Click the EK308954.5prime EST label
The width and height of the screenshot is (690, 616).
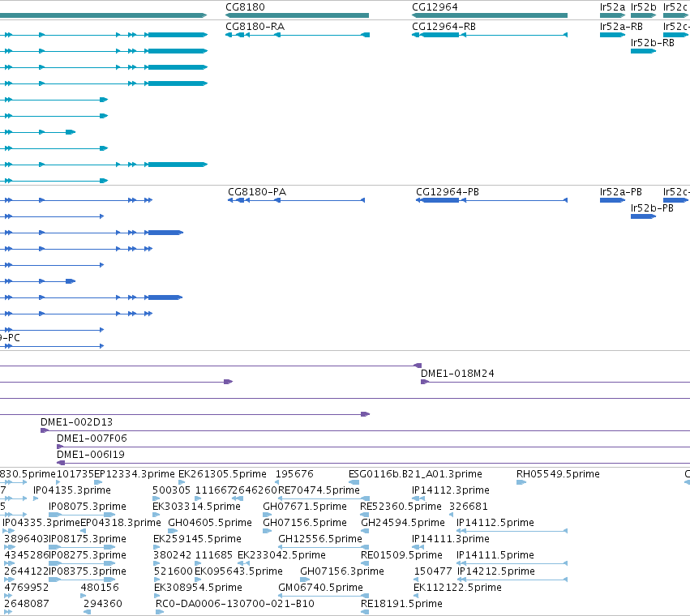(198, 588)
